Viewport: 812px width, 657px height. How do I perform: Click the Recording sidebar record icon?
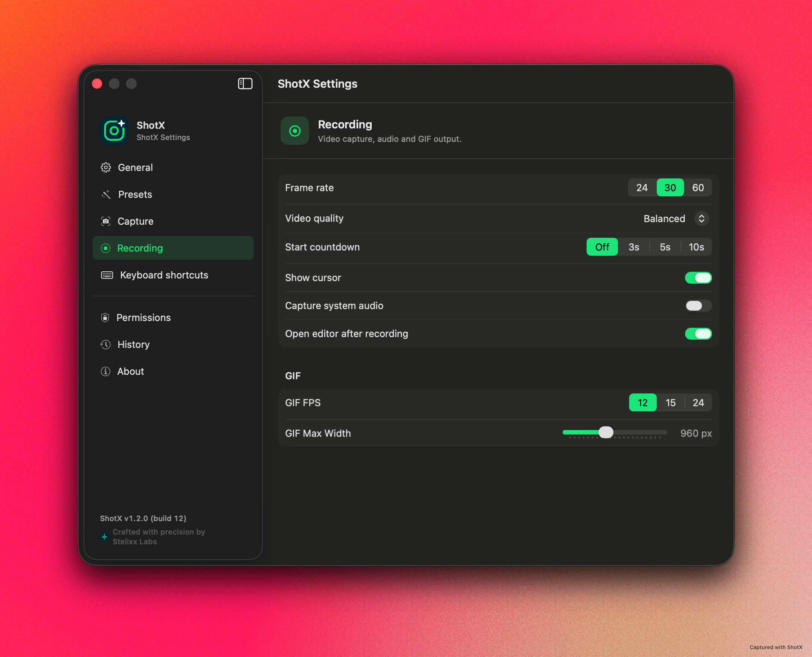[106, 248]
